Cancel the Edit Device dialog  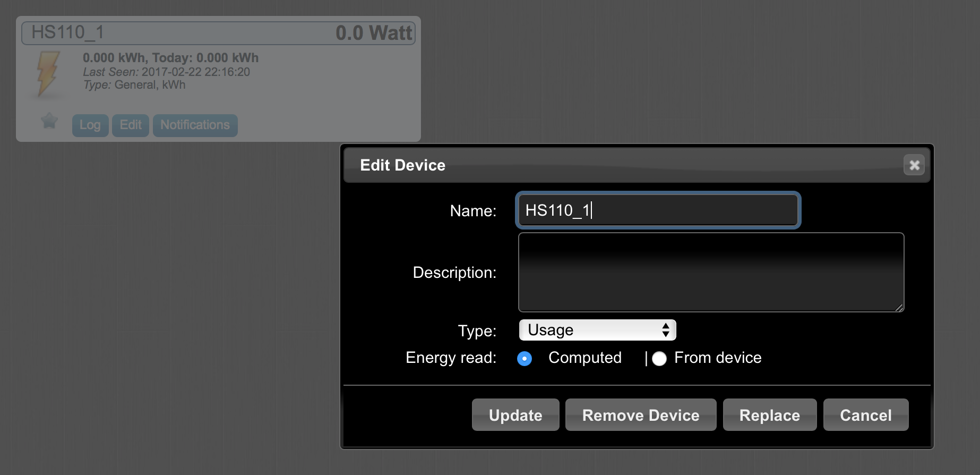pos(866,415)
